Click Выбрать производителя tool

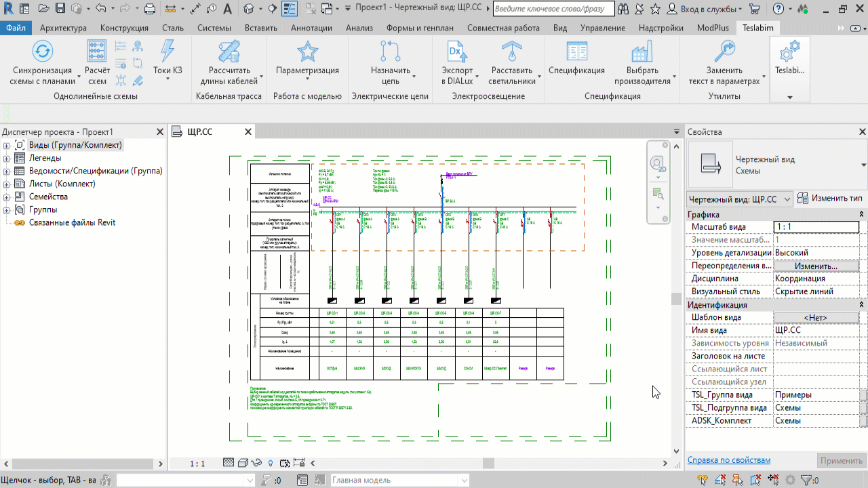coord(642,62)
